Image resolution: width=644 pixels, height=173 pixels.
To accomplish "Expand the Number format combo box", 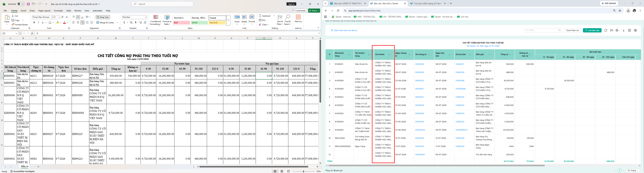I will click(x=145, y=17).
